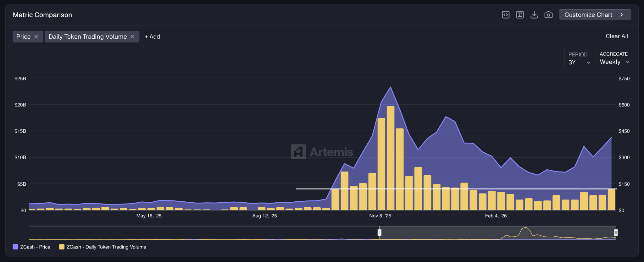
Task: Click the selected range in the navigator
Action: [x=497, y=233]
